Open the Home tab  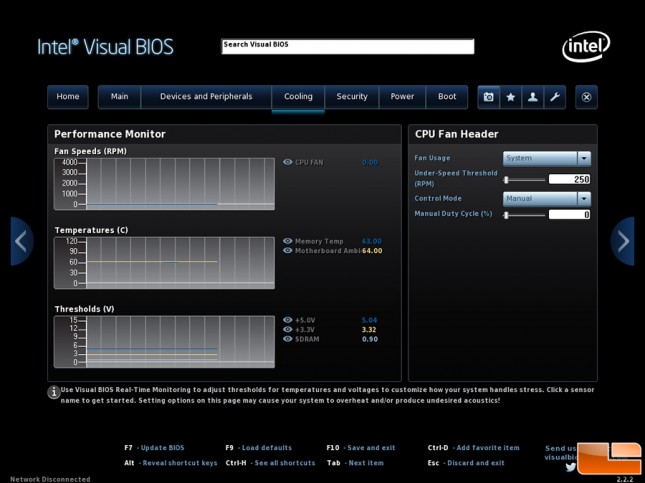[68, 97]
